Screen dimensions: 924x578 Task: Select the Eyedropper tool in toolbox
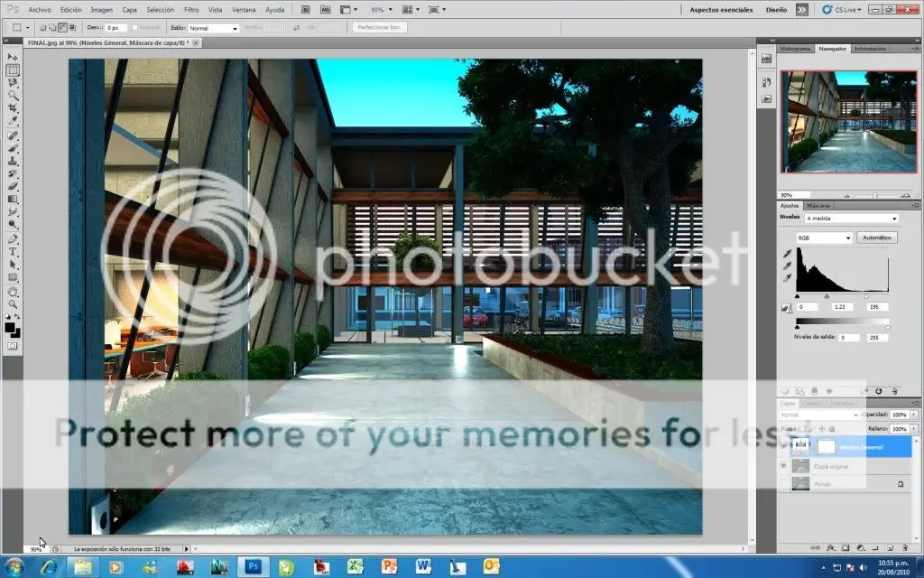[13, 121]
